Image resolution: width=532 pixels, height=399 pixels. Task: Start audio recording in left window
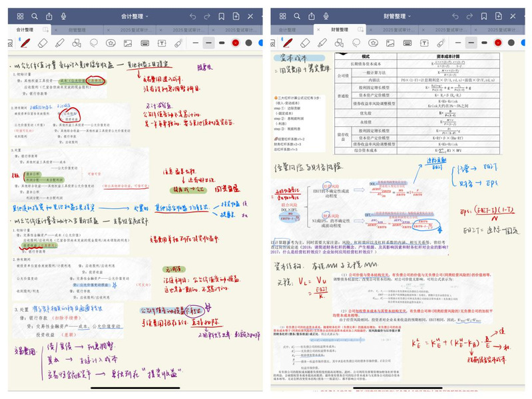coord(63,16)
